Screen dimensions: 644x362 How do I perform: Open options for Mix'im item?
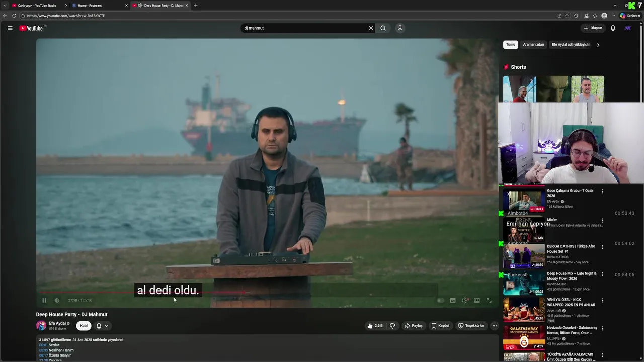tap(602, 221)
